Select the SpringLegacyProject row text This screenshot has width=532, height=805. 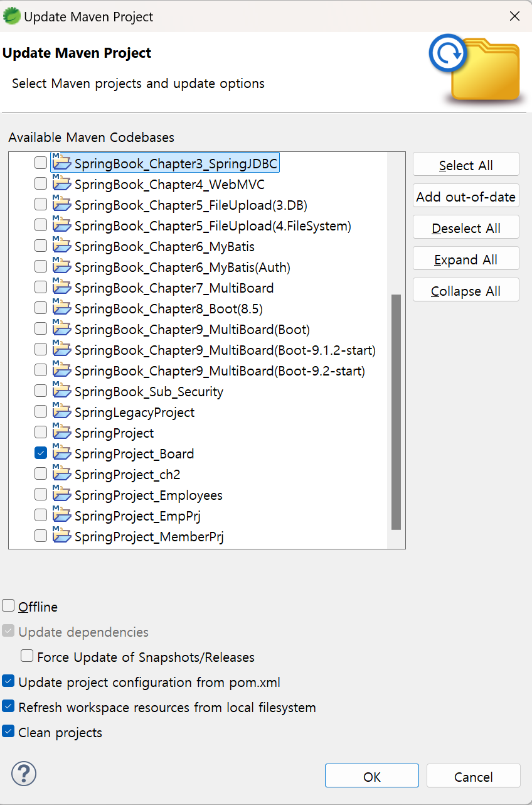pyautogui.click(x=134, y=412)
